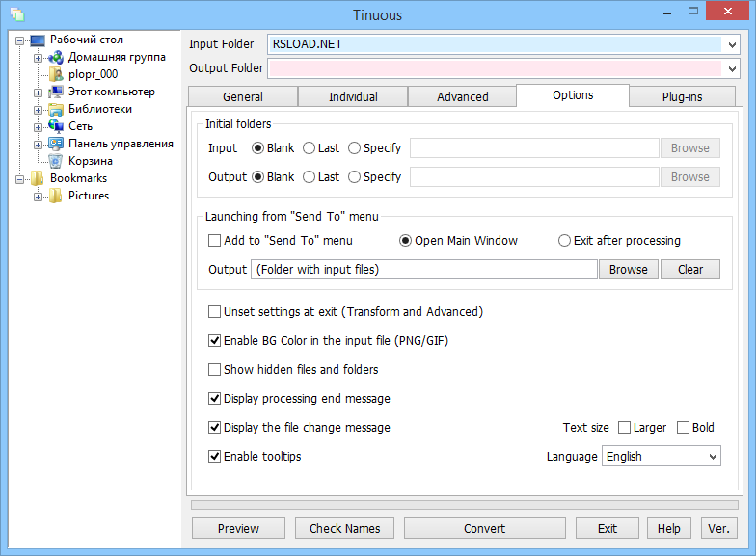Expand the Сеть tree node

(x=39, y=127)
